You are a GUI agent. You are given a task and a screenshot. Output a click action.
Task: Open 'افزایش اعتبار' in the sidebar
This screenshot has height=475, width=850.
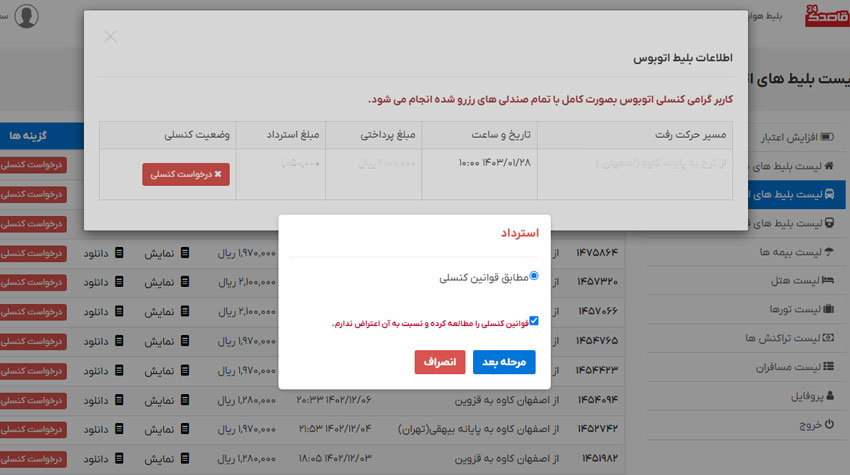pos(789,137)
